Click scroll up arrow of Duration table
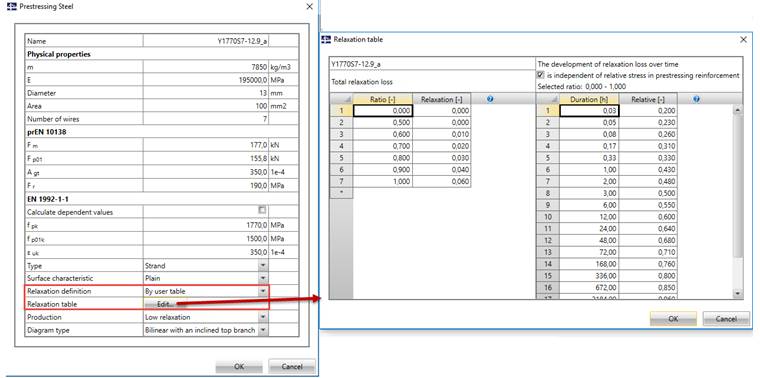Image resolution: width=760 pixels, height=378 pixels. [738, 110]
